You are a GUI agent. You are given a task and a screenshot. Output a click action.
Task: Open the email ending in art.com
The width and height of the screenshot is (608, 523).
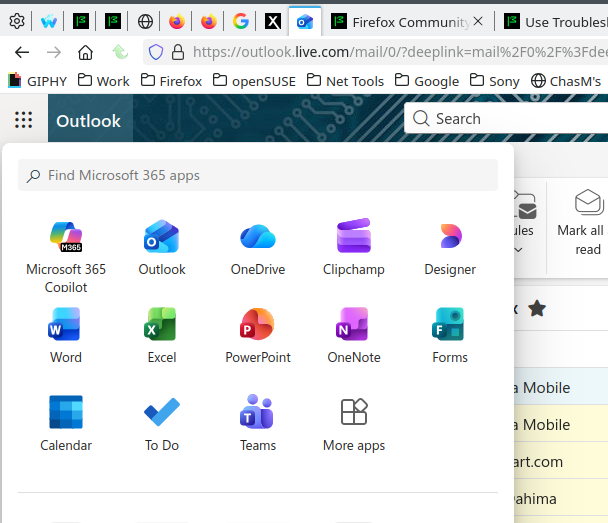(x=561, y=461)
